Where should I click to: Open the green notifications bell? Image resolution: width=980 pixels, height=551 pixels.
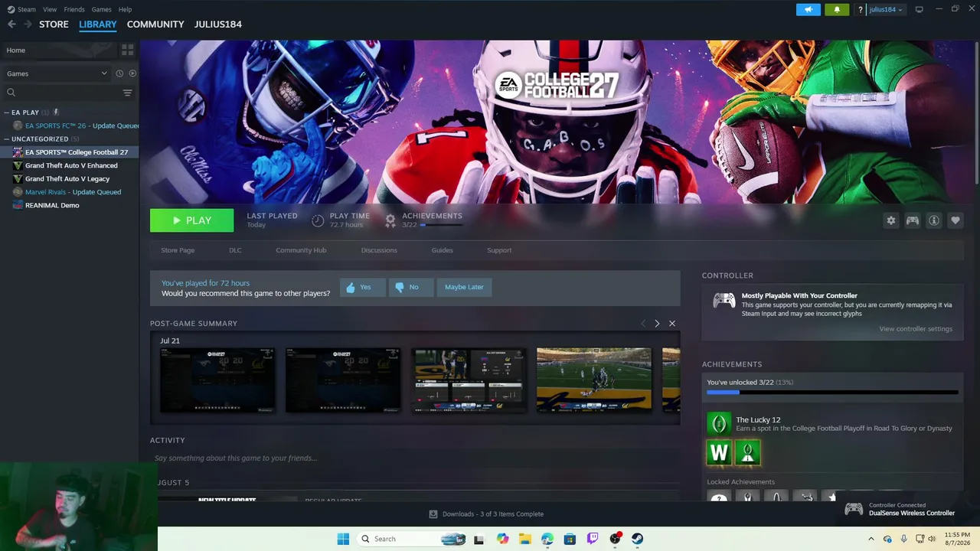[x=837, y=9]
